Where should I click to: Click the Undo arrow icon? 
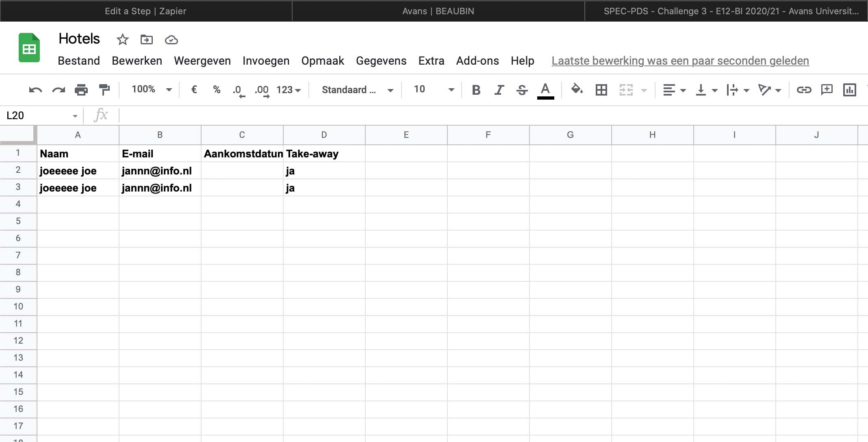point(35,90)
